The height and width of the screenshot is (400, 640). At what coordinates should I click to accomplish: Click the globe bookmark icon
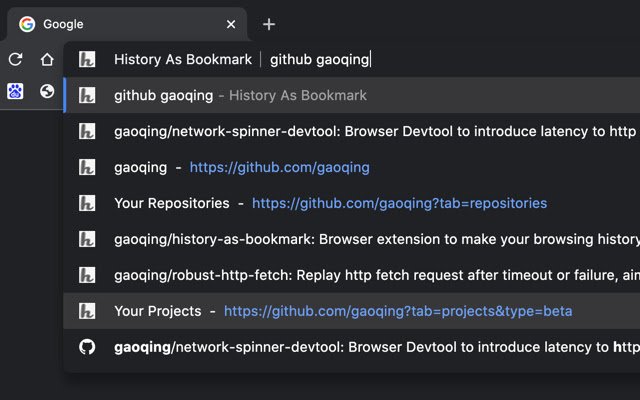coord(47,91)
